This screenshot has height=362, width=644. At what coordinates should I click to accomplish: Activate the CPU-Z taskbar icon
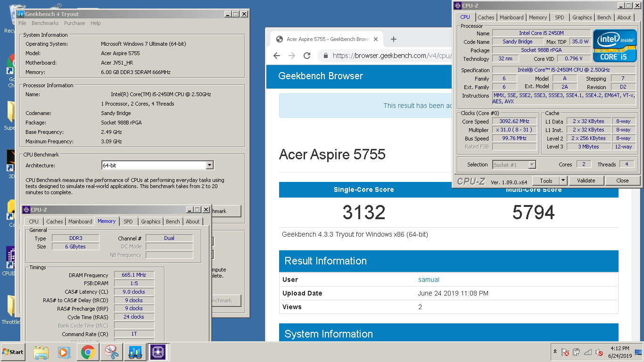coord(158,352)
